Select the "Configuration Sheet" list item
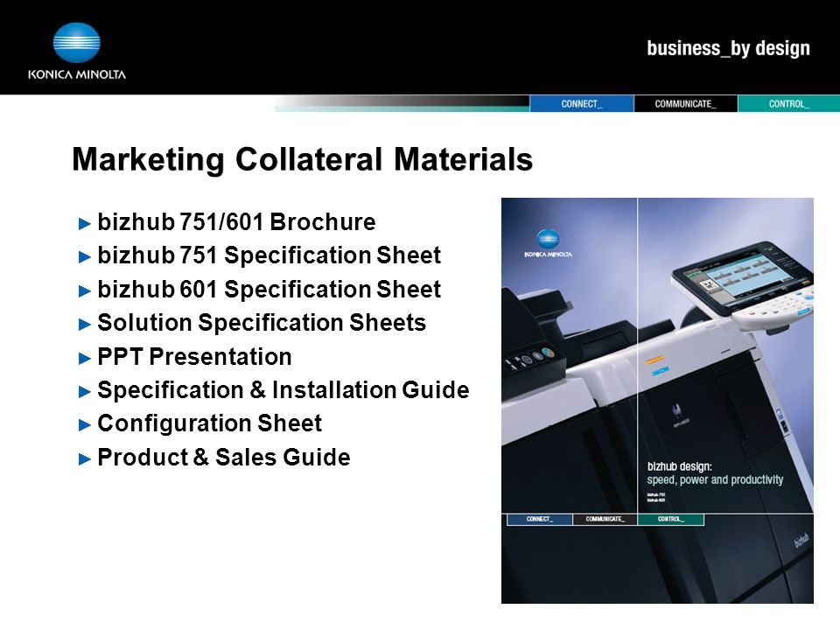The width and height of the screenshot is (840, 630). pos(209,423)
